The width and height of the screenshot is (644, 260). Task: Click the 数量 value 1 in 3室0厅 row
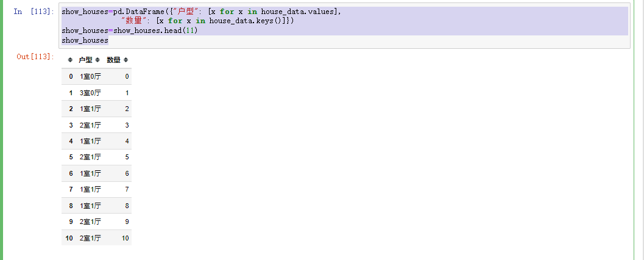tap(127, 93)
